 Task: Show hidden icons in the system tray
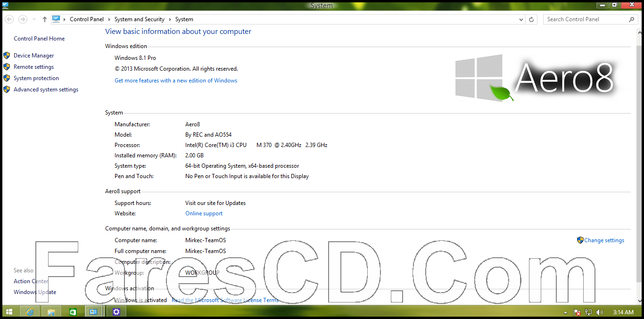(566, 312)
